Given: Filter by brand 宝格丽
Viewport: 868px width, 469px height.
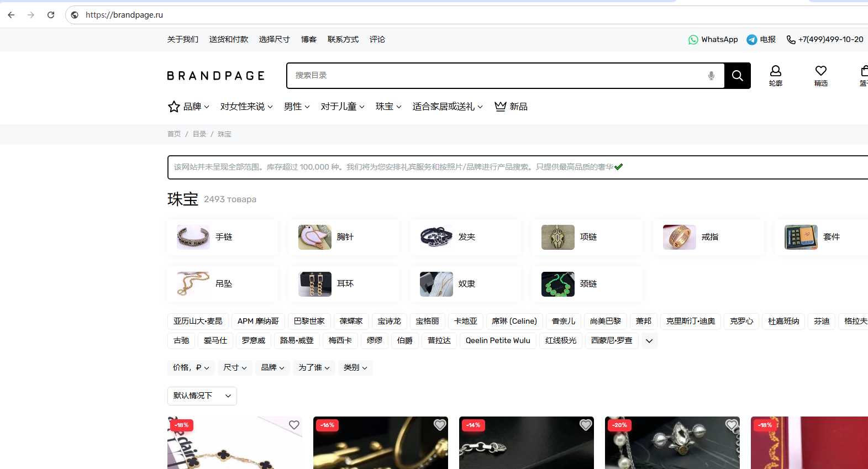Looking at the screenshot, I should click(428, 322).
